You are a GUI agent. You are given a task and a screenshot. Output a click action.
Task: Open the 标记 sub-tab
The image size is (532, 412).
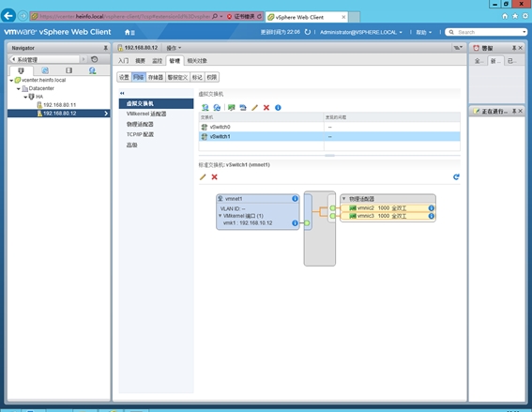(x=197, y=77)
